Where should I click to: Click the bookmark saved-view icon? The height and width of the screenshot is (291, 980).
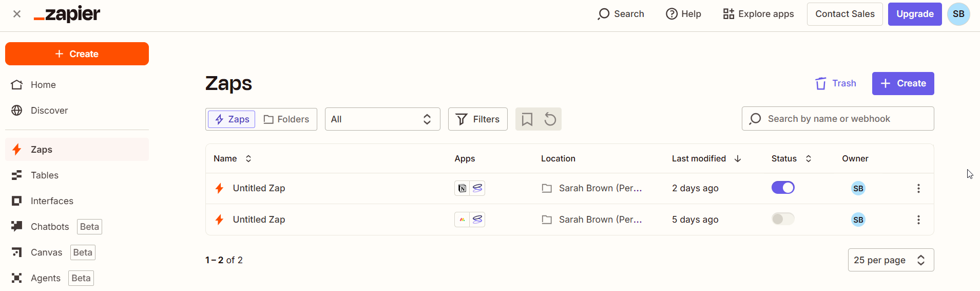point(527,119)
